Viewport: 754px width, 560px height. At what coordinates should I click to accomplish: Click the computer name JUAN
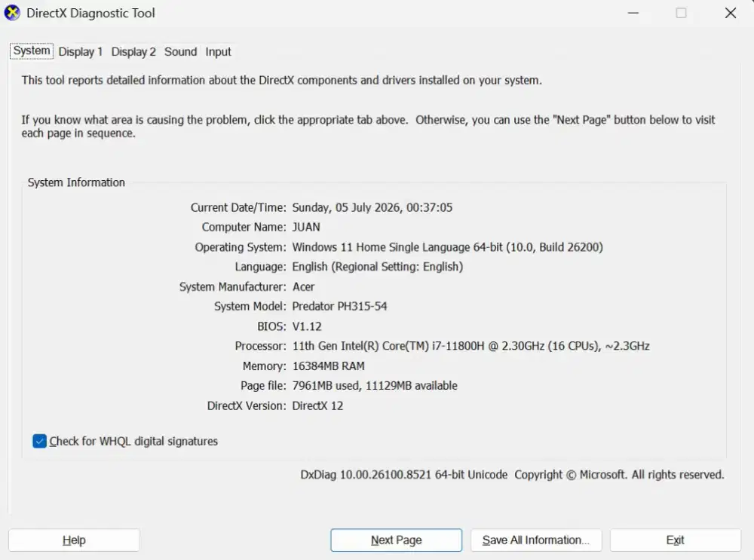point(306,227)
